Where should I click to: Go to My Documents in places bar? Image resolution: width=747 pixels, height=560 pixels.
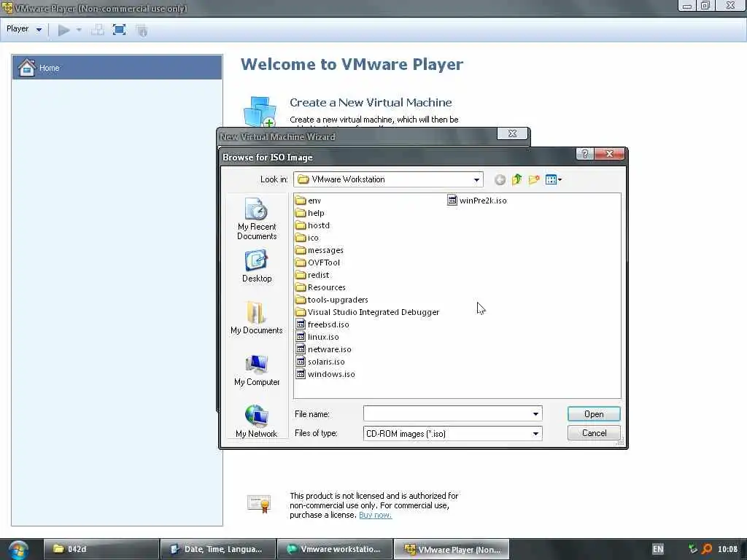pyautogui.click(x=257, y=317)
